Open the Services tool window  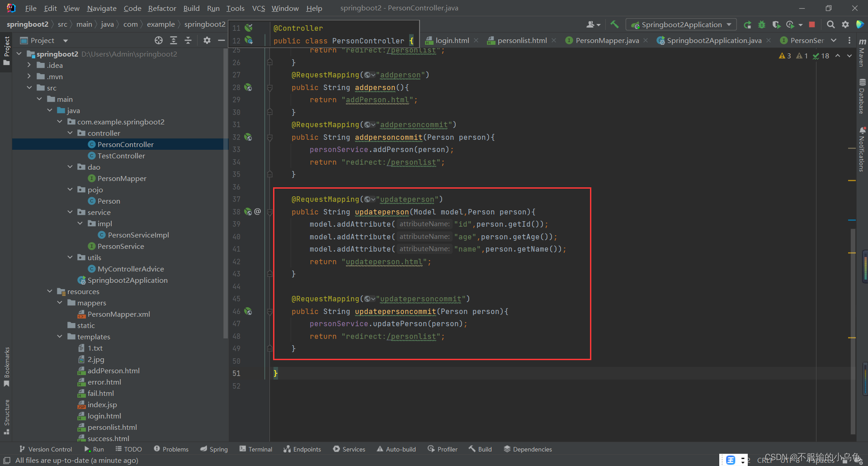pyautogui.click(x=349, y=449)
